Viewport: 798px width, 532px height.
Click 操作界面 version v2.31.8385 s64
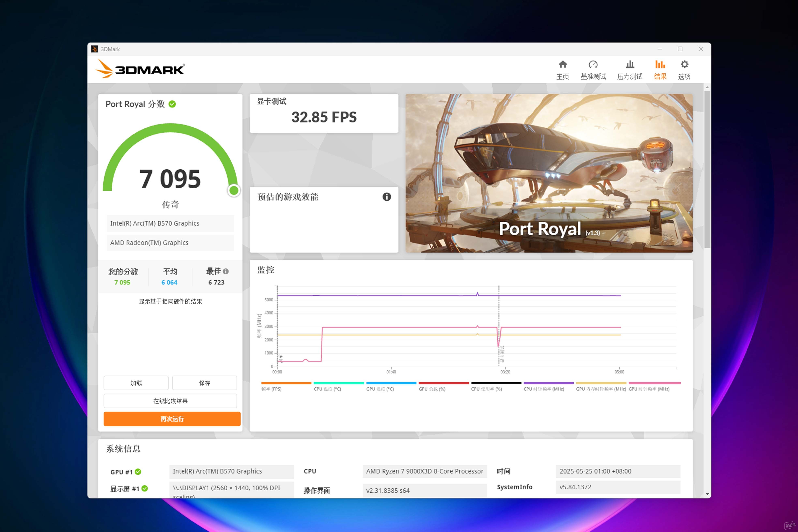(425, 491)
